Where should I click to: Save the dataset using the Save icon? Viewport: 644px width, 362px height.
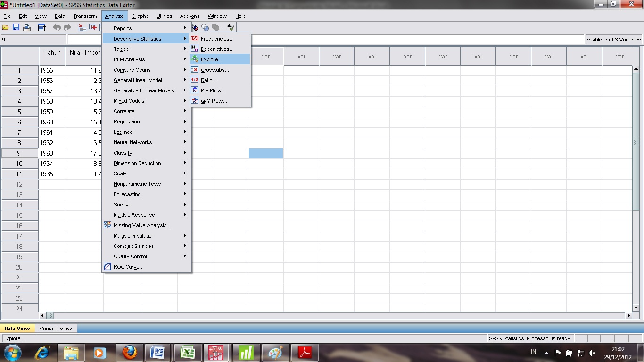pos(16,27)
